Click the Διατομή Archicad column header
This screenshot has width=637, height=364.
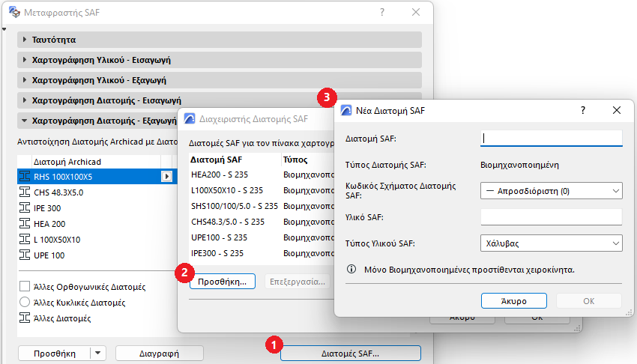pos(96,162)
